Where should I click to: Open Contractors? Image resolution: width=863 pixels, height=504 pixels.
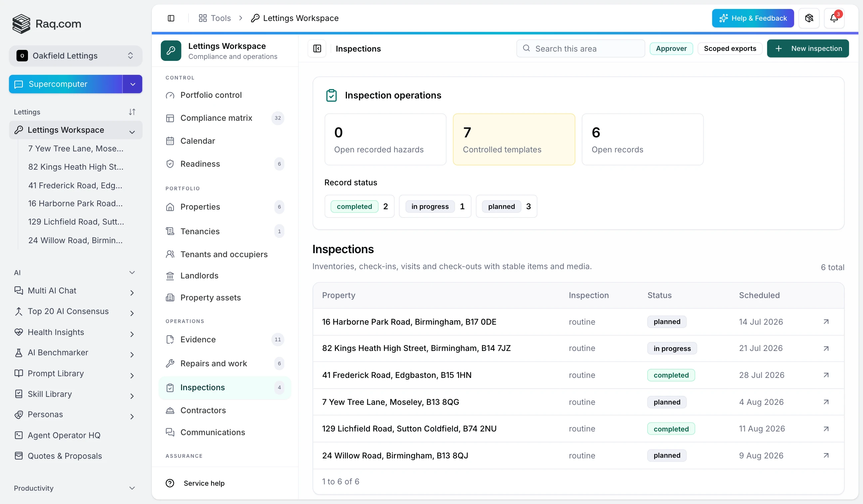click(225, 410)
